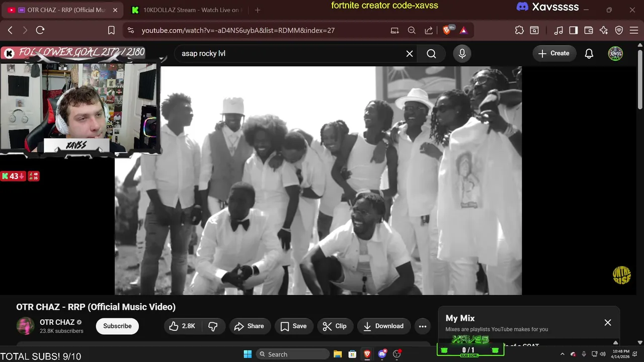Open the OTR CHAZ channel name link

pyautogui.click(x=57, y=322)
